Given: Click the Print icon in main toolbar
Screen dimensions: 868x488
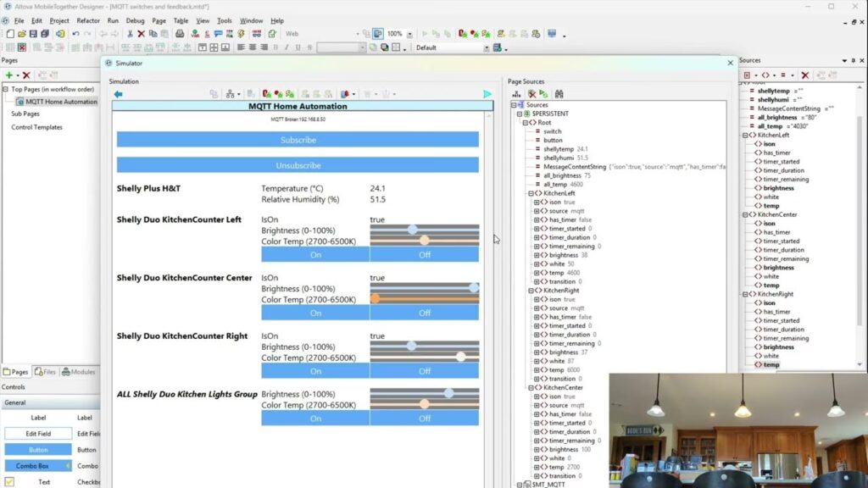Looking at the screenshot, I should 180,34.
